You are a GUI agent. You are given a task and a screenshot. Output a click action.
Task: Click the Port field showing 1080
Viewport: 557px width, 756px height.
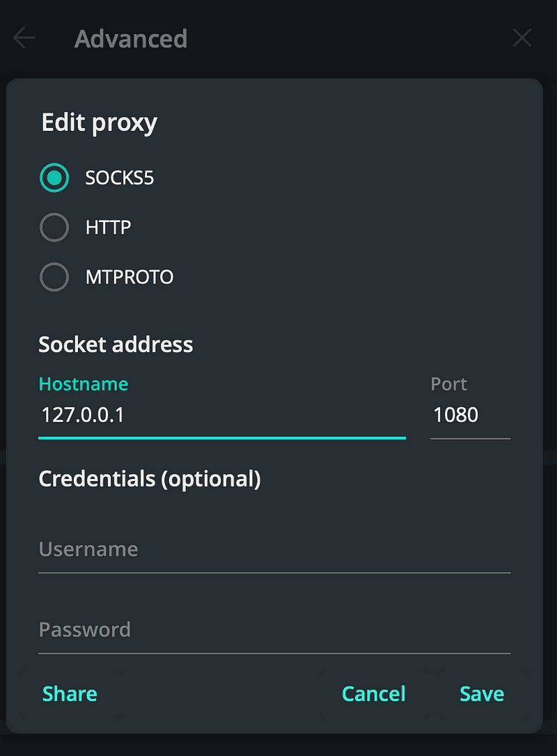469,416
